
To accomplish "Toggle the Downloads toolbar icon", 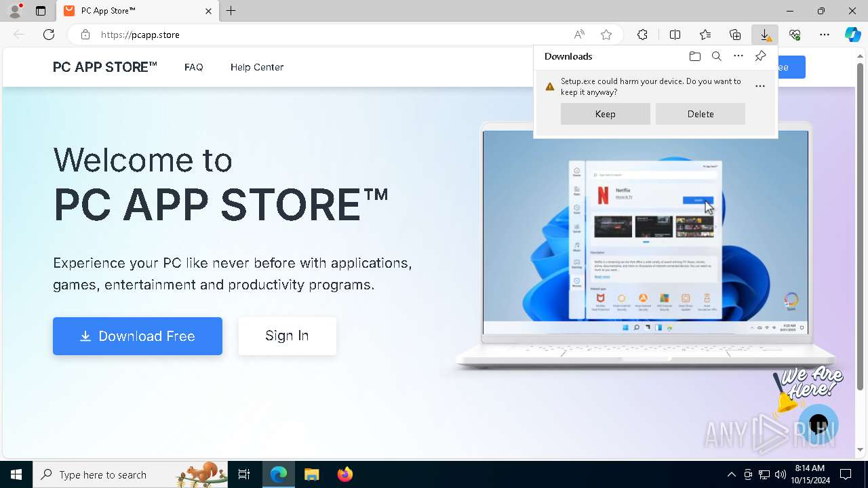I will [x=765, y=35].
